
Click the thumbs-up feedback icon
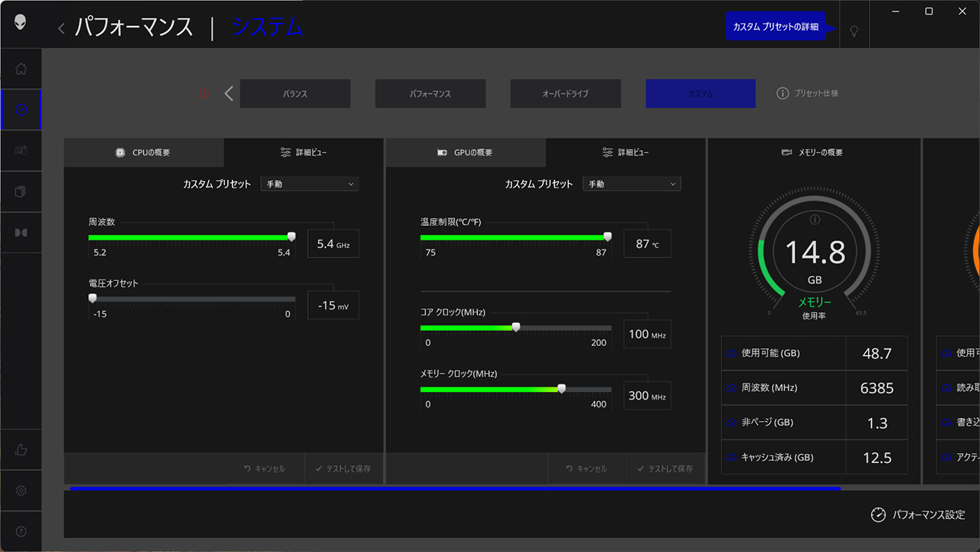tap(21, 449)
